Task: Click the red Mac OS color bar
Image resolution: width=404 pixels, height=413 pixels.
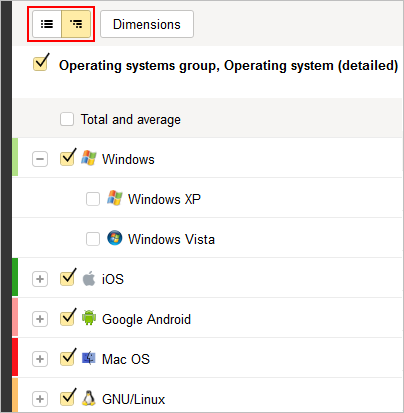Action: tap(15, 357)
